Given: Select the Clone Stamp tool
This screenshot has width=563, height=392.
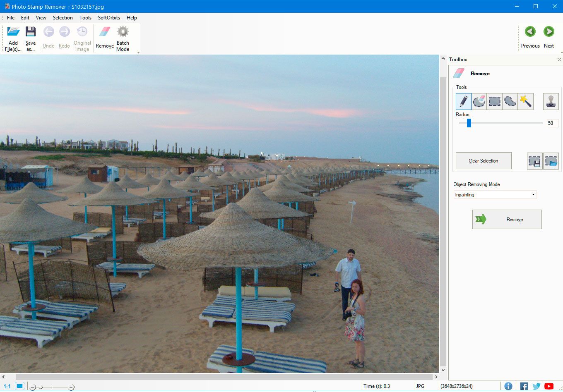Looking at the screenshot, I should (x=551, y=101).
